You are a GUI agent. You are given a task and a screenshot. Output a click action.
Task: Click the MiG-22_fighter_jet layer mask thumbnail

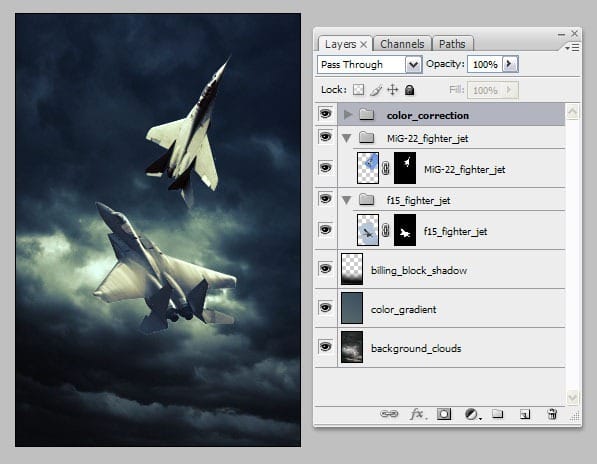pyautogui.click(x=405, y=168)
